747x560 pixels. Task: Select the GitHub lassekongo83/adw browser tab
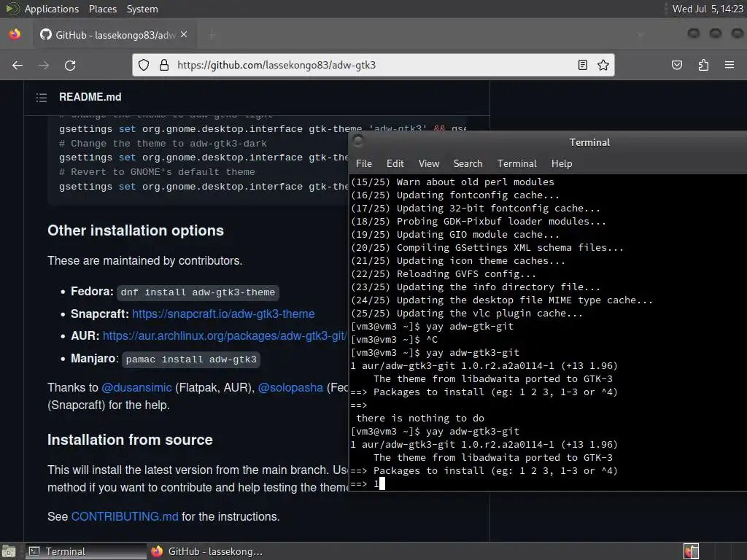(x=113, y=34)
